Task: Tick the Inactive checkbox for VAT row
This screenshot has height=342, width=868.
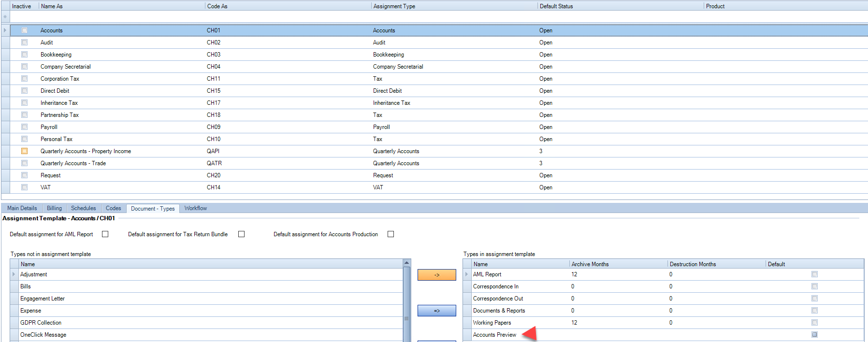Action: click(24, 187)
